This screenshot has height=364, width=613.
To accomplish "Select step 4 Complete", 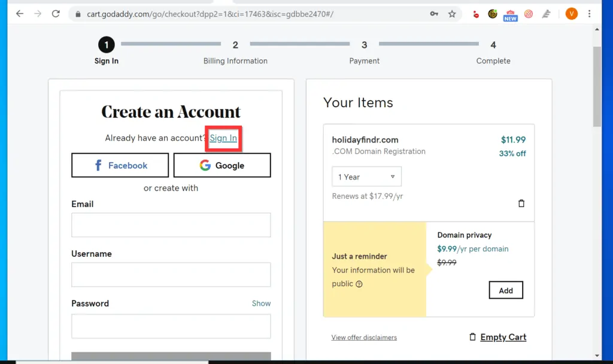I will click(493, 52).
